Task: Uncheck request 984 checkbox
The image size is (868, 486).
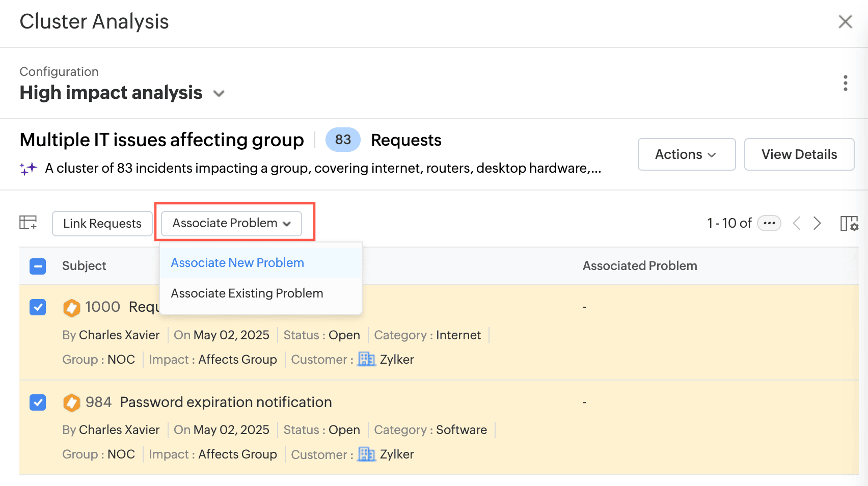Action: tap(38, 402)
